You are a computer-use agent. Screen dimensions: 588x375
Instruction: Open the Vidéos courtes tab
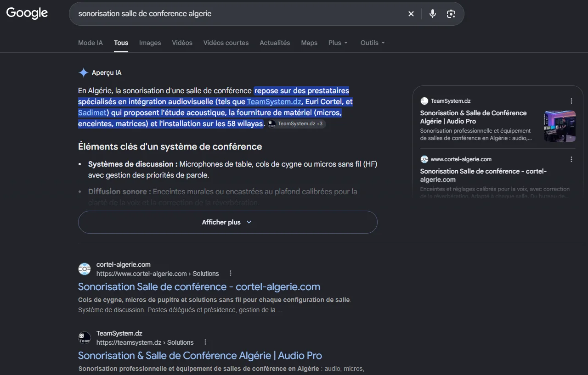[226, 43]
